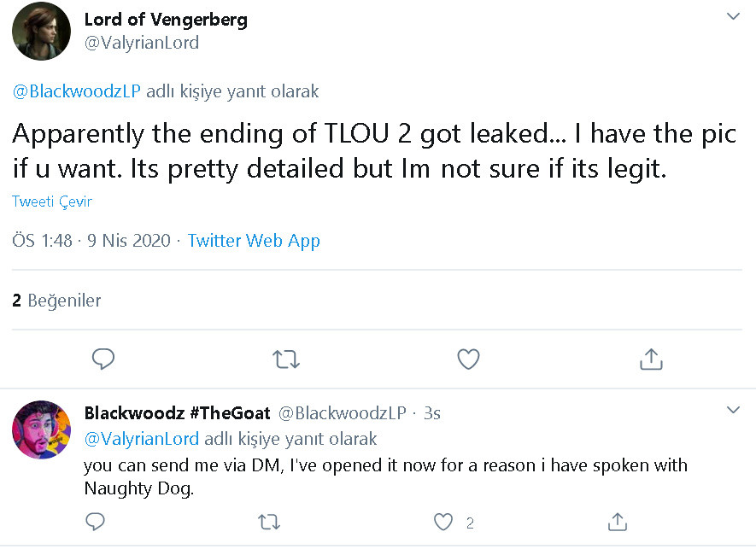Reply to Blackwoodz's tweet
This screenshot has height=555, width=756.
tap(95, 522)
